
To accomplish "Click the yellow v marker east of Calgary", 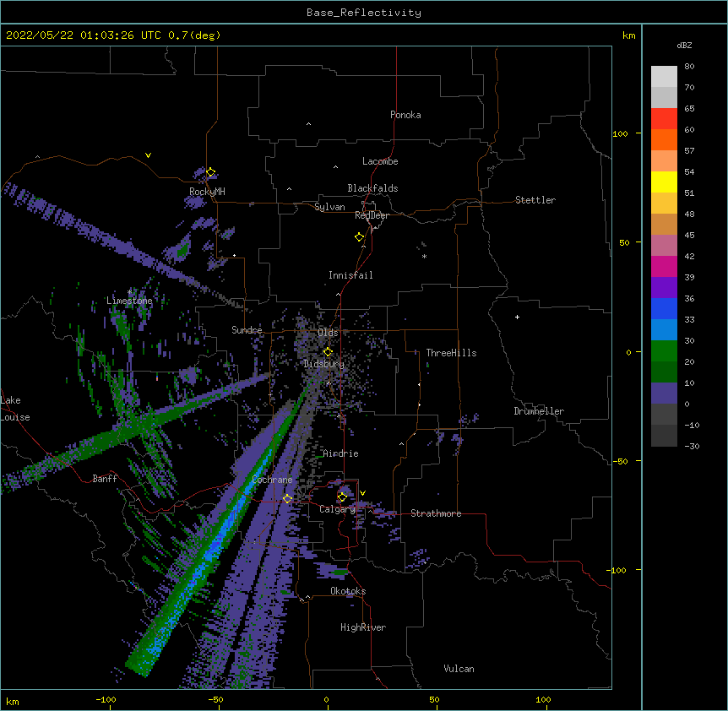I will coord(362,493).
